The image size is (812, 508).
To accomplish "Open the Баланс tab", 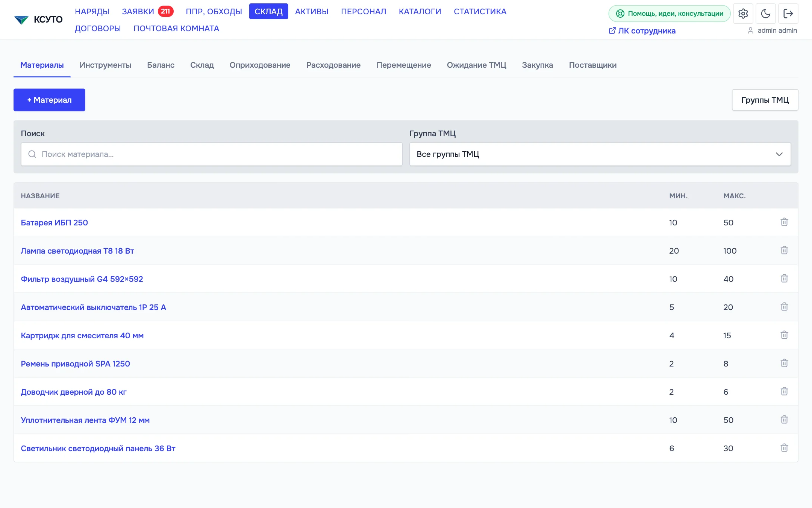I will (161, 65).
